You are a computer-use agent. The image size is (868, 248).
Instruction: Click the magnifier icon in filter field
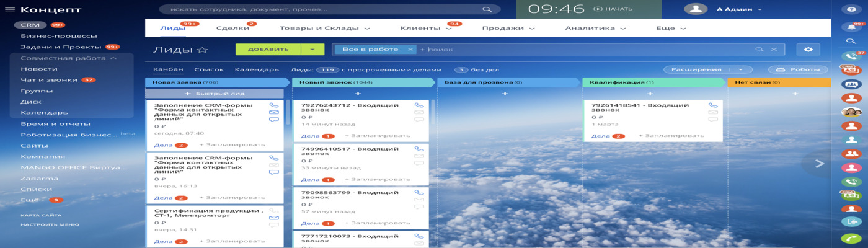759,50
